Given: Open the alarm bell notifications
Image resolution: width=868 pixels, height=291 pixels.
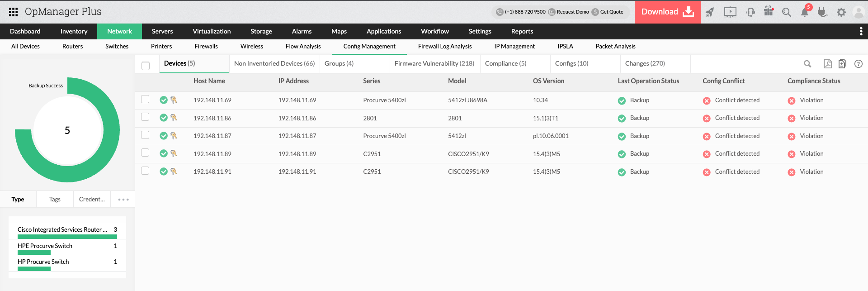Looking at the screenshot, I should (805, 12).
